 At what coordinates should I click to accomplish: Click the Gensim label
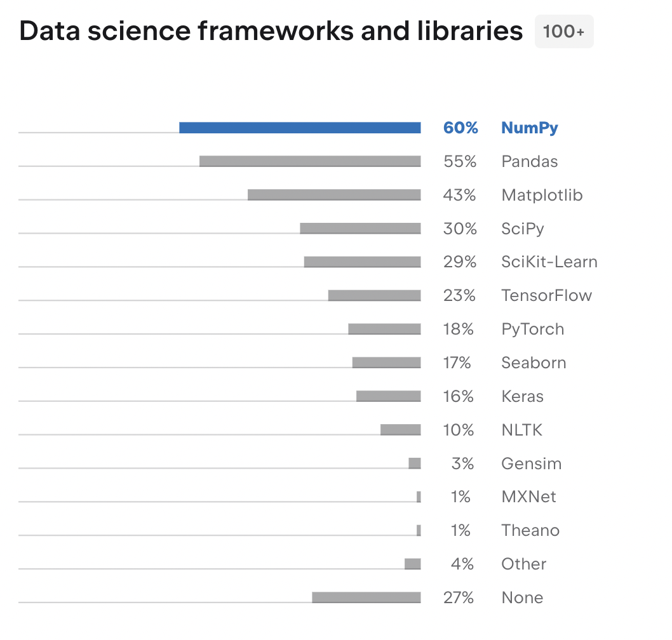532,463
